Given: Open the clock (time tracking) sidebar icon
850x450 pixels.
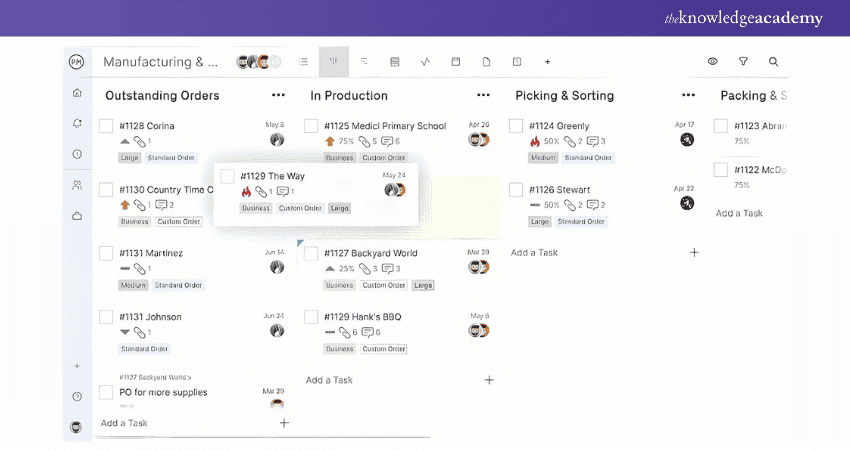Looking at the screenshot, I should pos(77,154).
